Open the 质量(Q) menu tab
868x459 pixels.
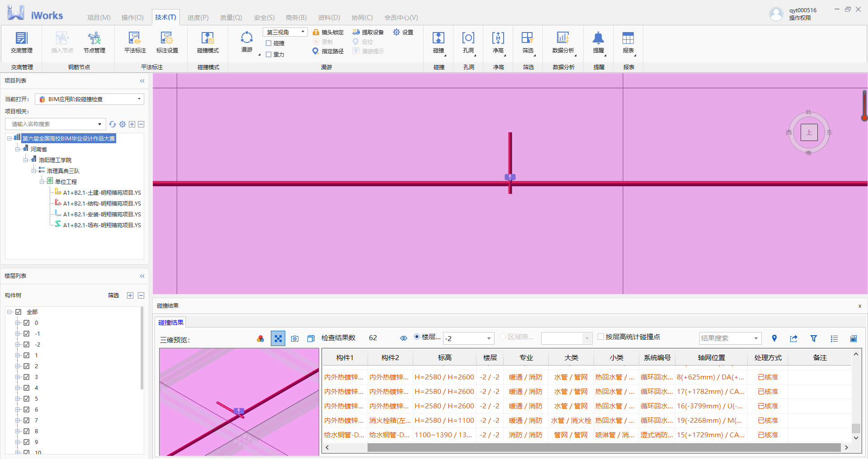tap(231, 18)
